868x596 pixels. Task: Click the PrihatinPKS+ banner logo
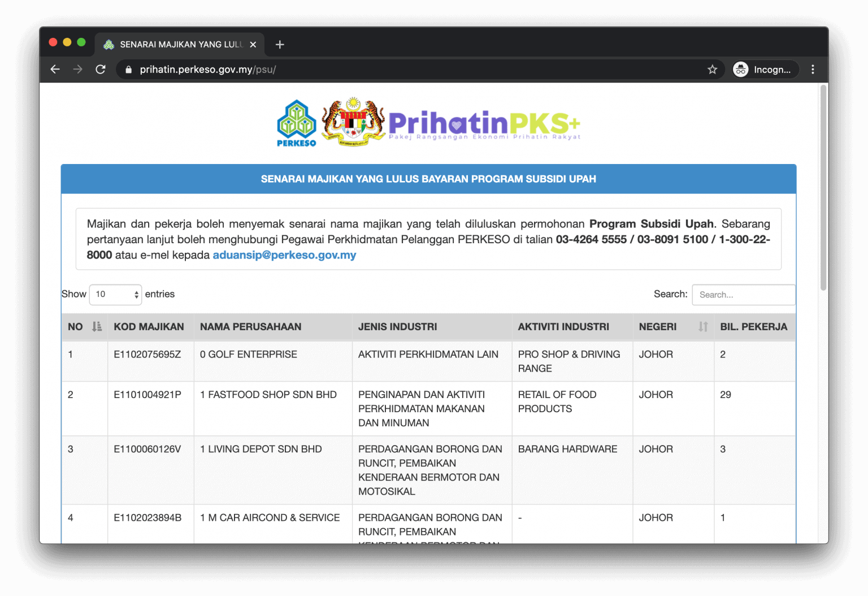(x=484, y=124)
